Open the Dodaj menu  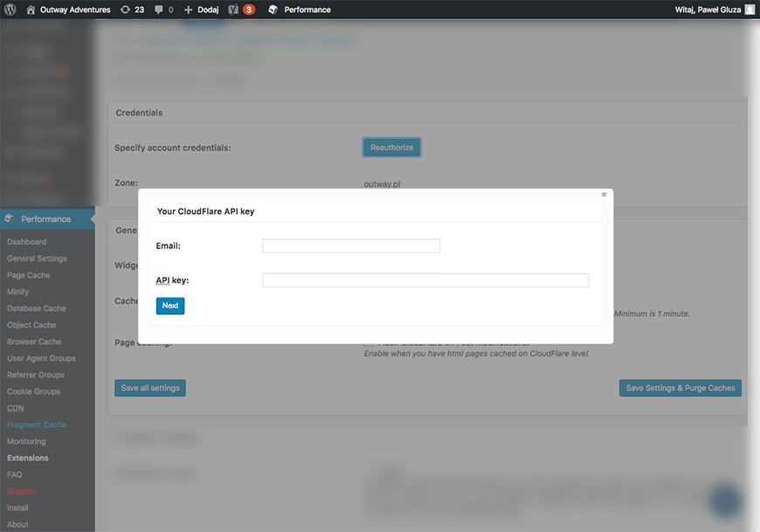pyautogui.click(x=208, y=10)
